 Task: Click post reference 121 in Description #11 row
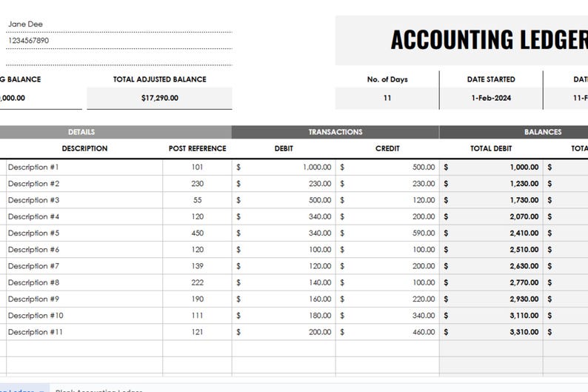197,333
